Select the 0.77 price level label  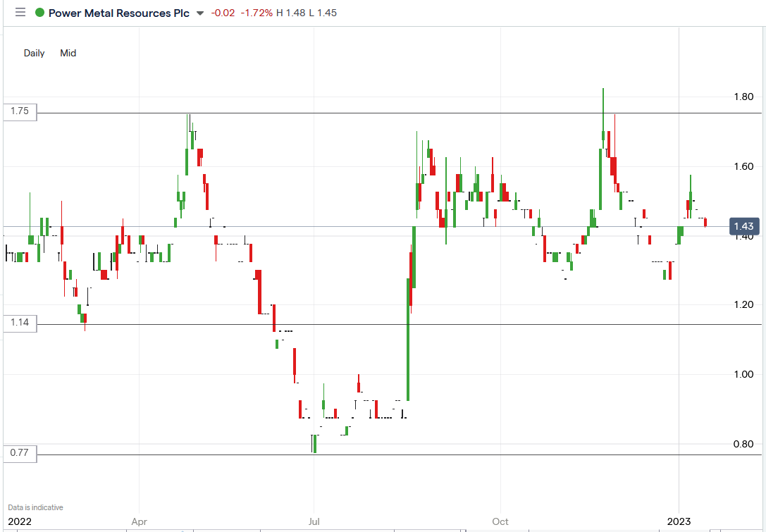[20, 453]
